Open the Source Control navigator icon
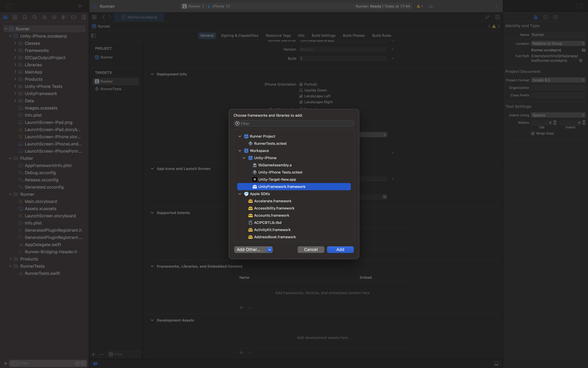Image resolution: width=588 pixels, height=368 pixels. coord(15,17)
